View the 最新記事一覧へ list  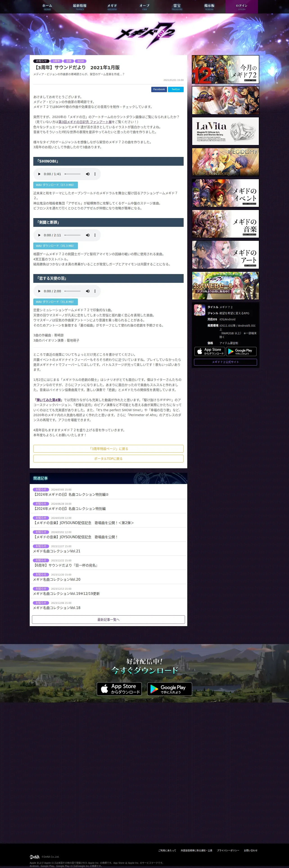(108, 619)
